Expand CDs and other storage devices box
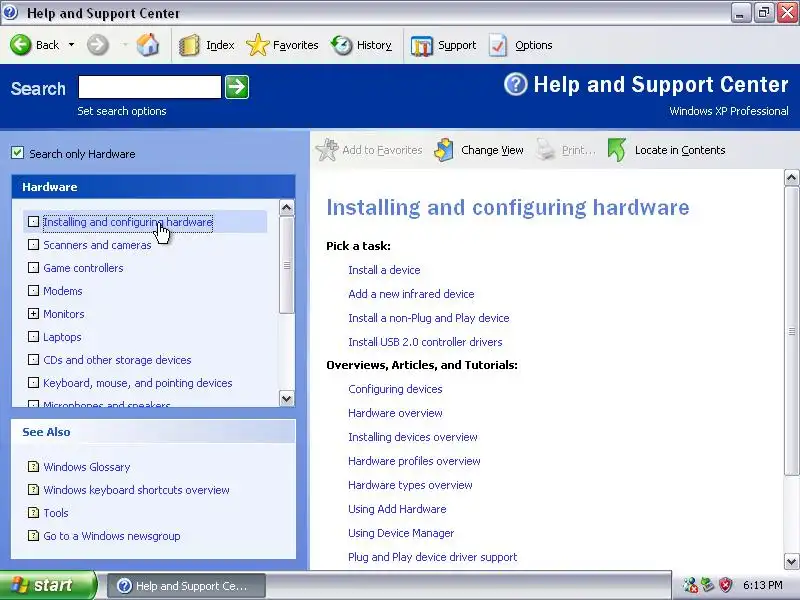The height and width of the screenshot is (600, 800). point(33,360)
